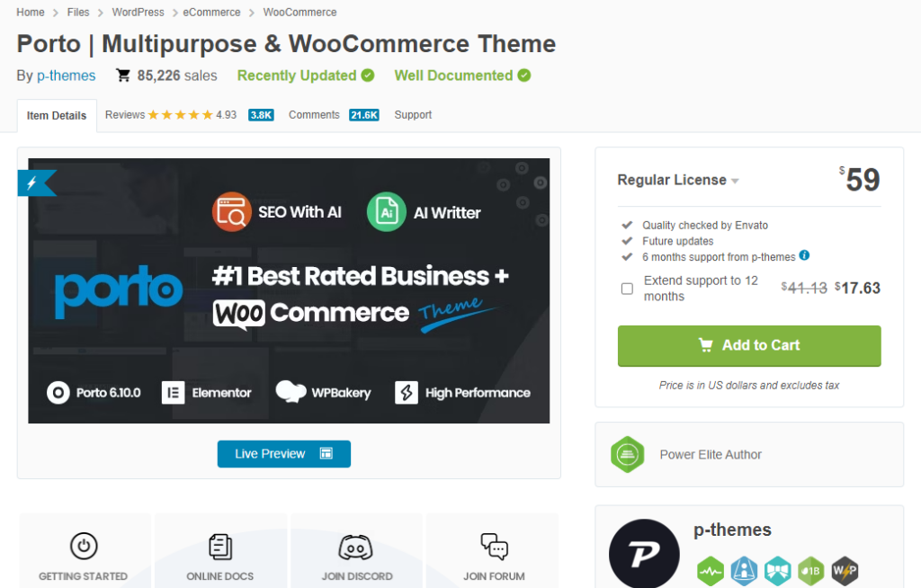The image size is (921, 588).
Task: Click the 85,226 sales text
Action: (177, 76)
